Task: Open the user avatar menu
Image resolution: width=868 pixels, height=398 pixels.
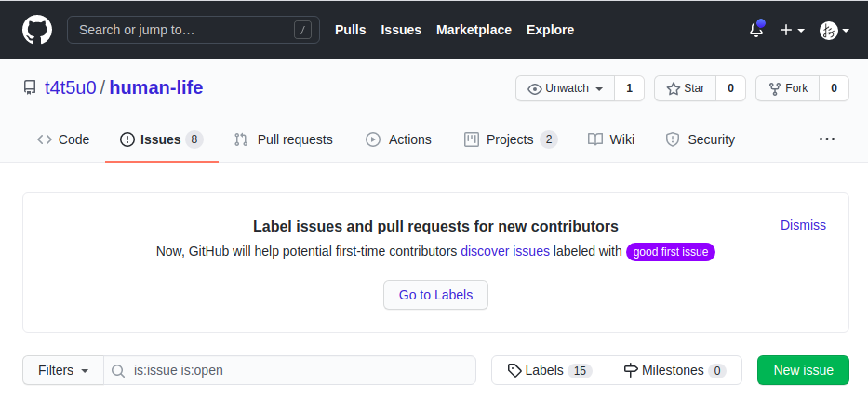Action: 834,30
